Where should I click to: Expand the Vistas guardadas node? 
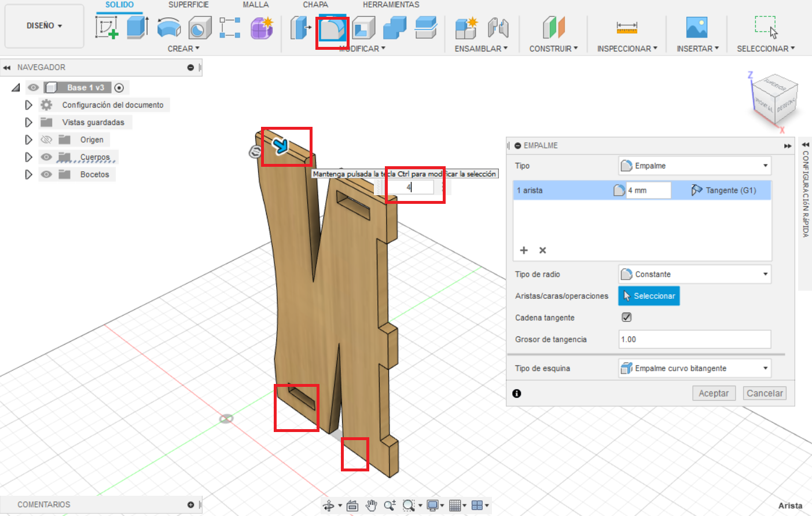28,122
